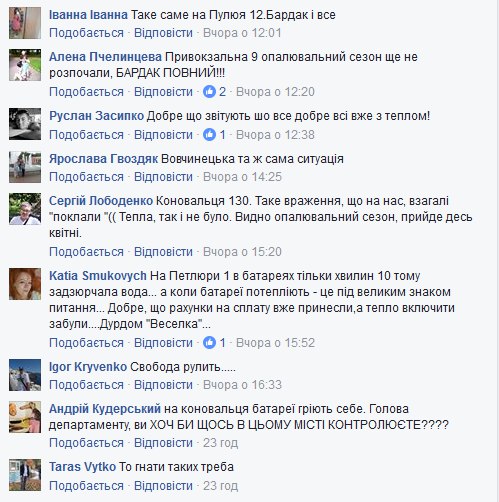Open Taras Vytko's avatar picture

tap(25, 475)
